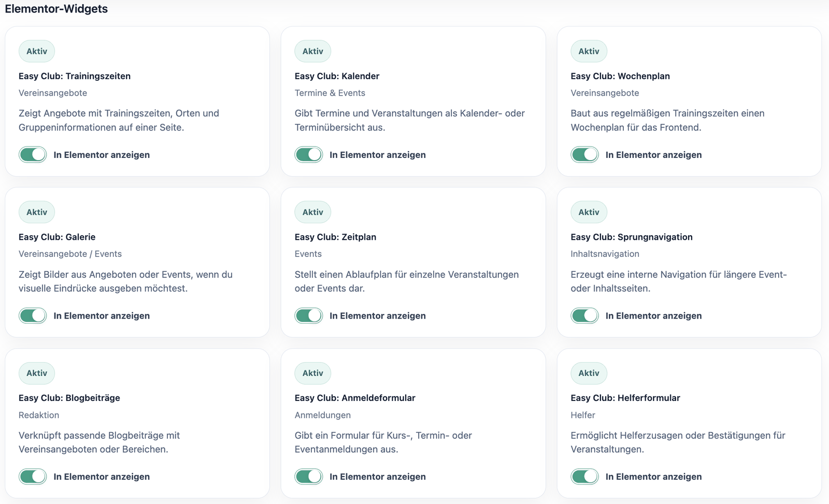Click In Elementor anzeigen label for Blogbeiträge

(102, 477)
